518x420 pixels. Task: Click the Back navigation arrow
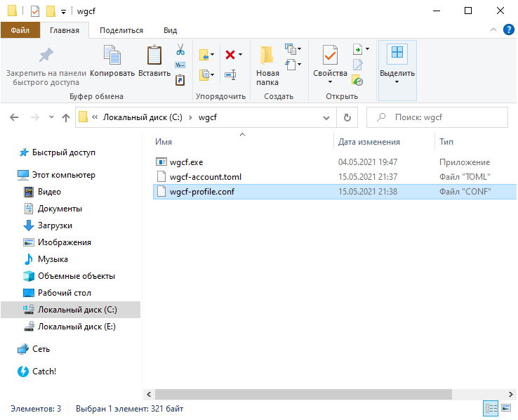(14, 117)
